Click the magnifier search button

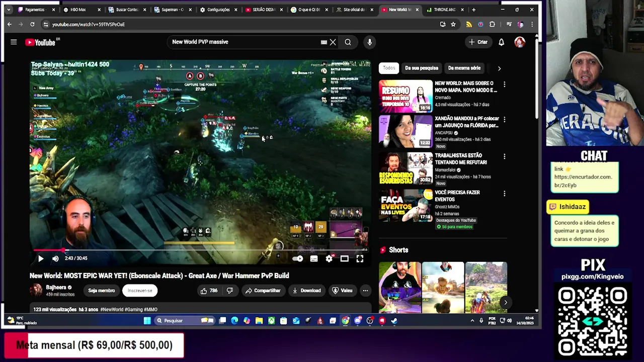coord(348,42)
